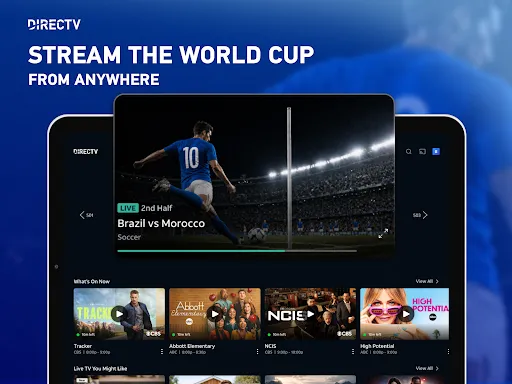Click the LIVE badge on the match

pyautogui.click(x=128, y=208)
